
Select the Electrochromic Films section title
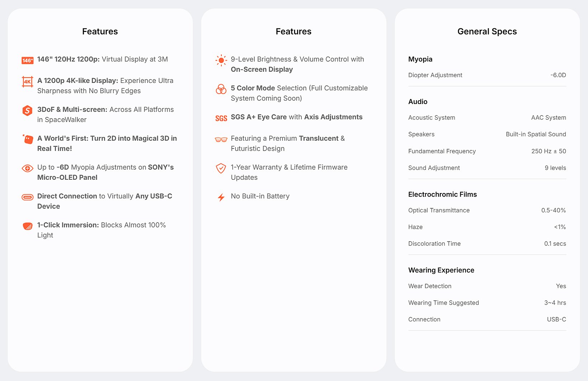tap(442, 194)
